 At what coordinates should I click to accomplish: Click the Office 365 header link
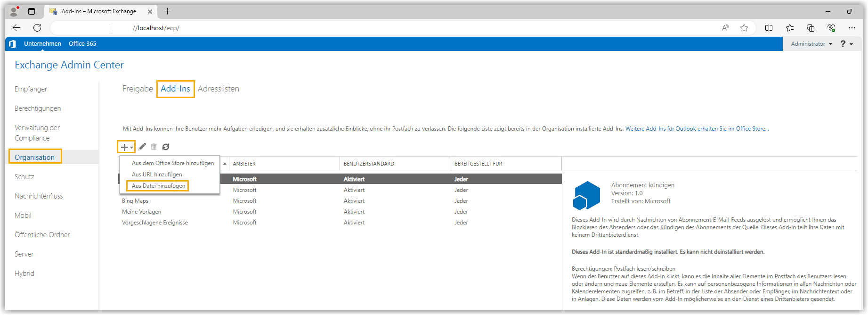[82, 44]
